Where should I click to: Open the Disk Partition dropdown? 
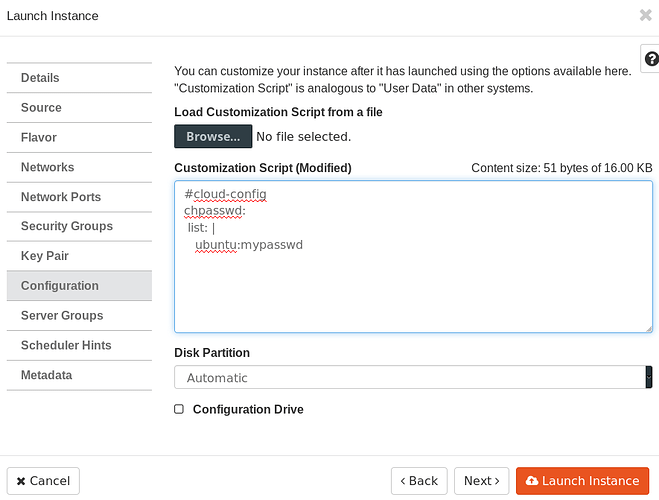(x=412, y=377)
